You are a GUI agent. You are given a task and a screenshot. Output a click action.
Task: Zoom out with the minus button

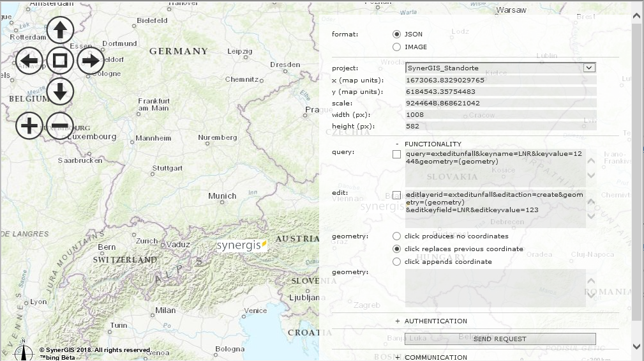pyautogui.click(x=60, y=125)
